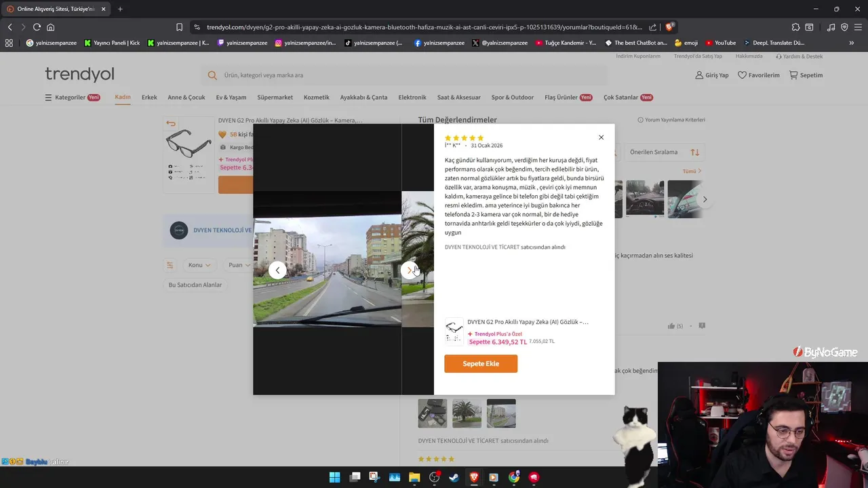
Task: Reload the current page
Action: point(37,27)
